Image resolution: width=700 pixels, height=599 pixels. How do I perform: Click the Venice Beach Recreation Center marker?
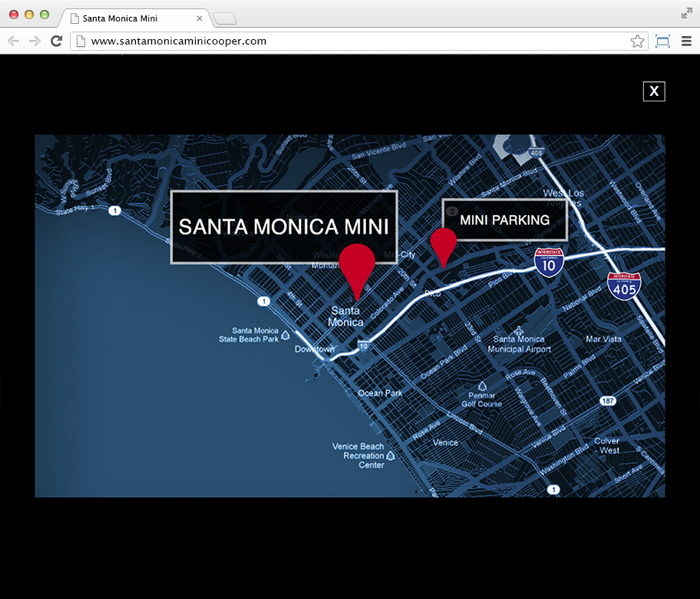390,455
